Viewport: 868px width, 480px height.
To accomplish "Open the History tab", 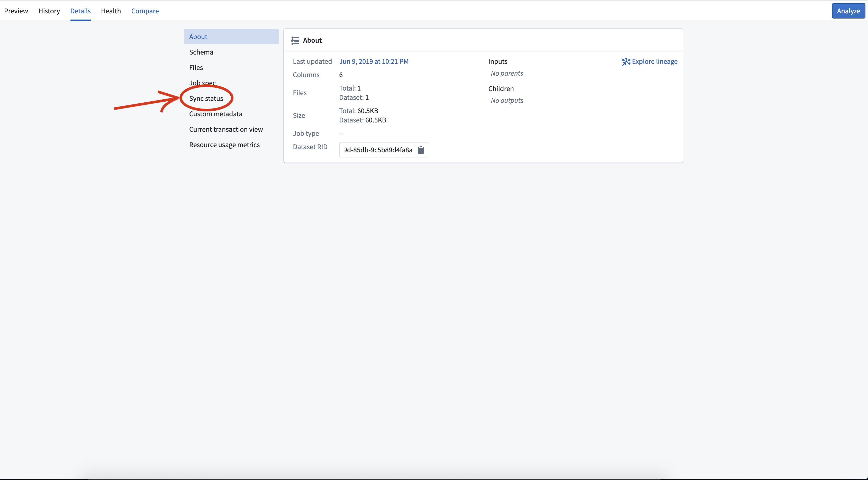I will coord(49,11).
